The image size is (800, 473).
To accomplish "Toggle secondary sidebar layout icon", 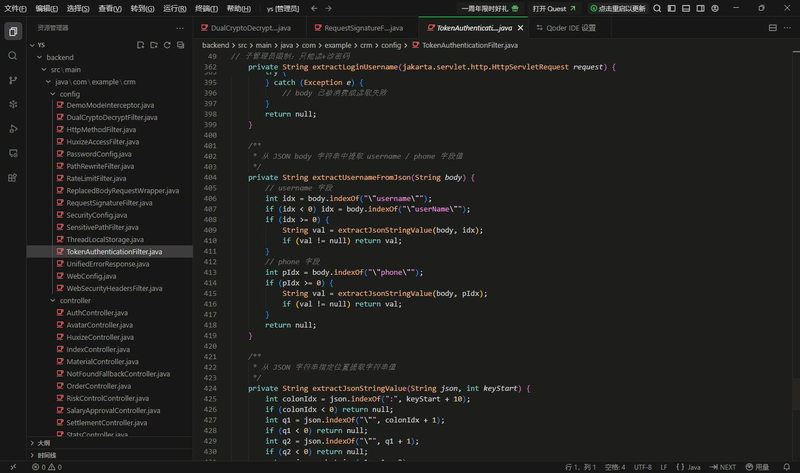I will [x=701, y=8].
